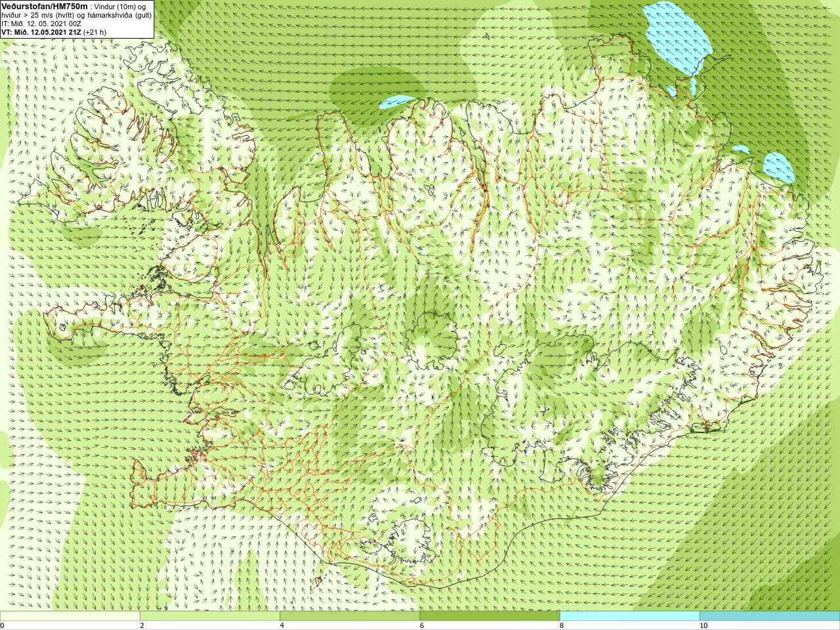Click the '0' scale label
Screen dimensions: 840x630
click(2, 625)
